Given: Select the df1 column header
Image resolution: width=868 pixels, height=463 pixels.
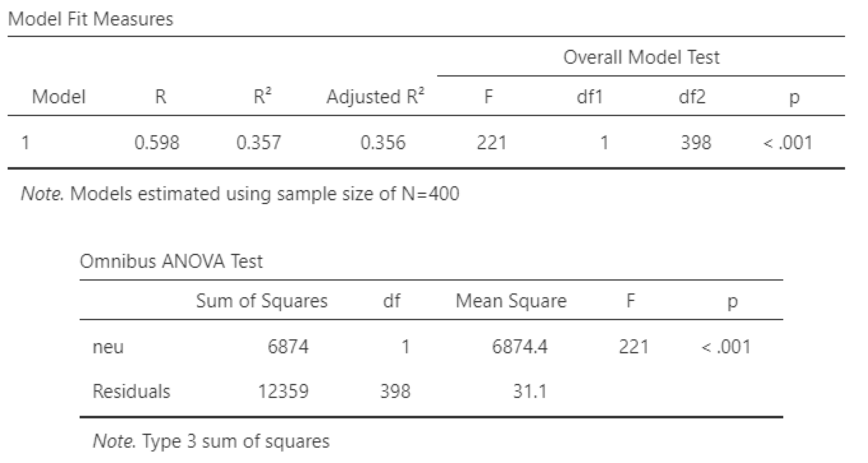Looking at the screenshot, I should point(589,97).
